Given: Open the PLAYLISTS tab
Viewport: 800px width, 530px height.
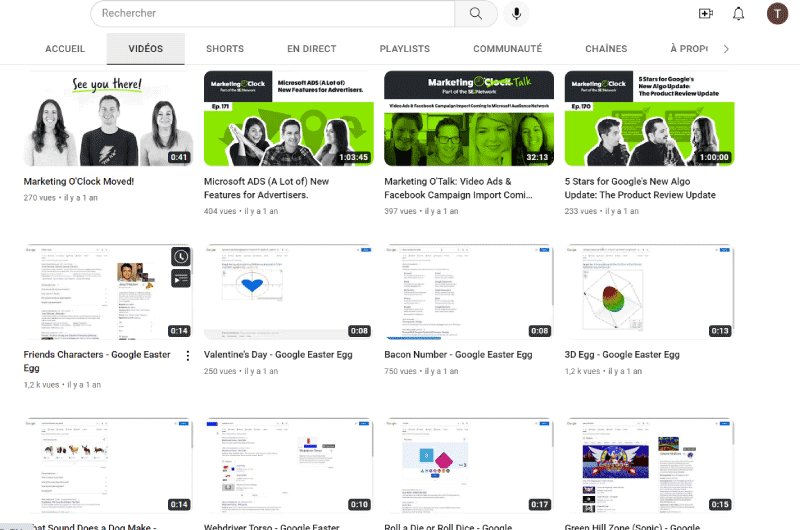Looking at the screenshot, I should click(x=405, y=49).
